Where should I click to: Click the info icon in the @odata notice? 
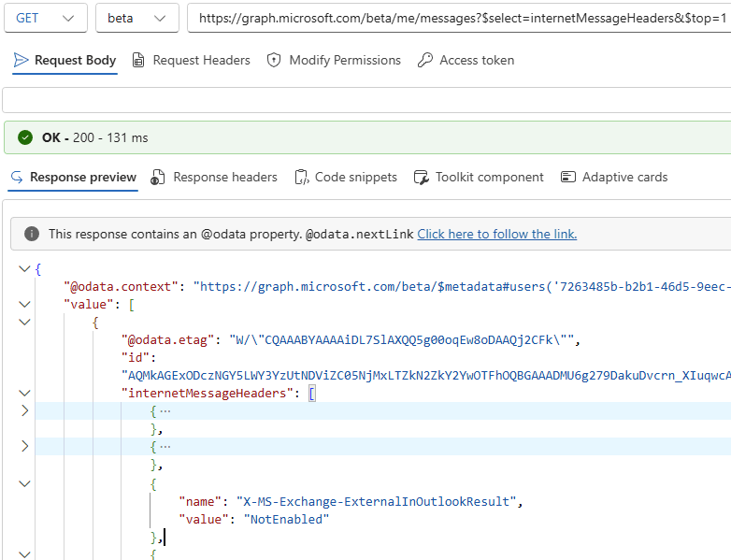coord(32,234)
